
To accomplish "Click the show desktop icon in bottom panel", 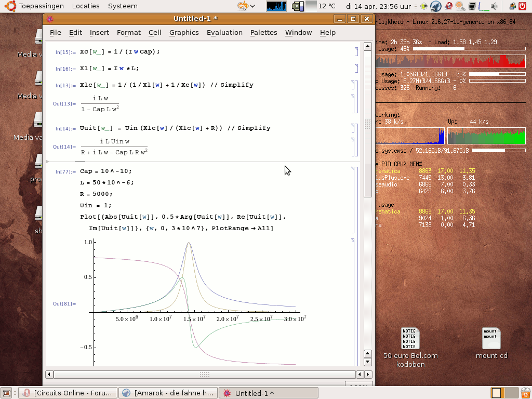I will pos(6,393).
